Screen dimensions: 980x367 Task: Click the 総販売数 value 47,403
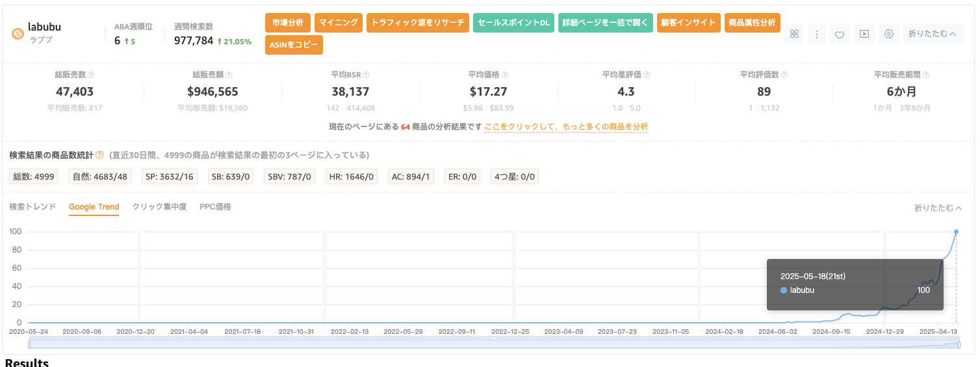tap(75, 92)
